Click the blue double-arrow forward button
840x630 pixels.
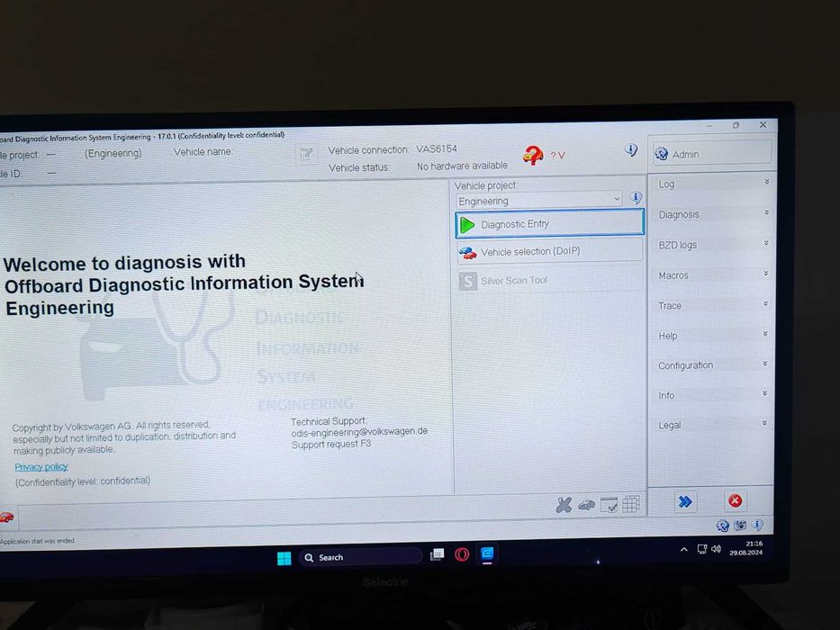685,501
